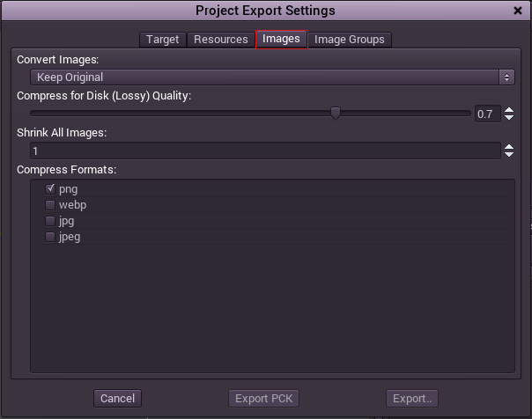Viewport: 532px width, 419px height.
Task: Decrease Shrink All Images with down arrow
Action: tap(508, 155)
